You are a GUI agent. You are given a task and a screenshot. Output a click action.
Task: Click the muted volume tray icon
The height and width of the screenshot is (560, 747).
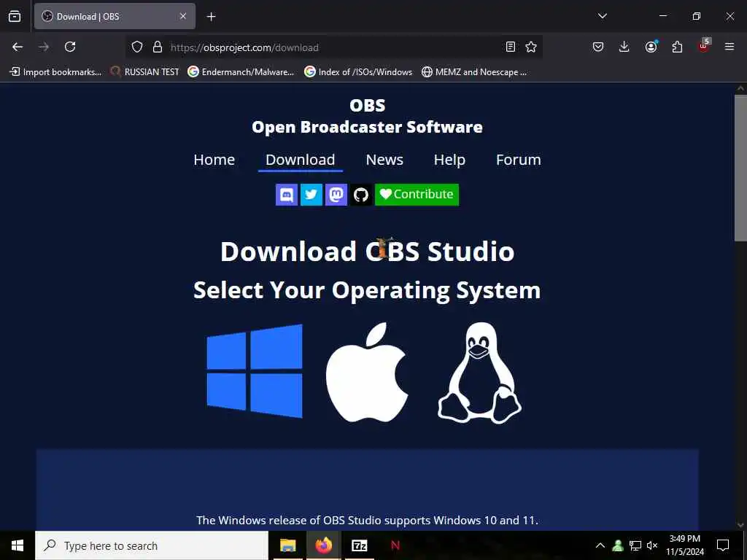pos(652,545)
